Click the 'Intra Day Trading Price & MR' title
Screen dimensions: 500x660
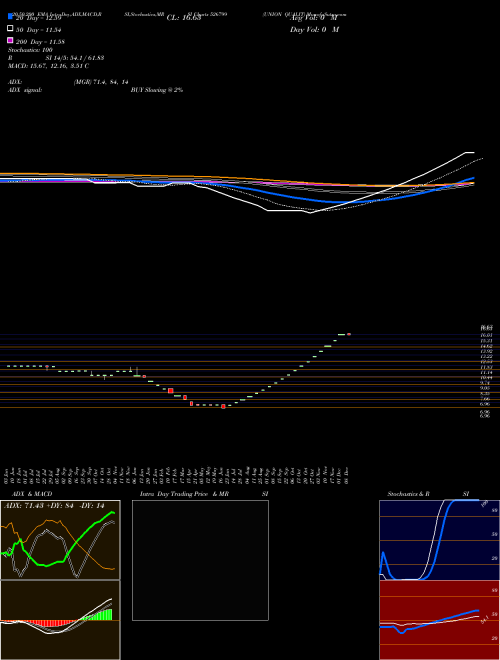pyautogui.click(x=184, y=494)
